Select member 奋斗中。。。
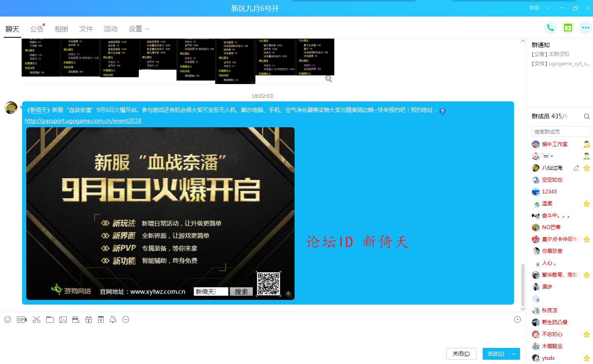Viewport: 593px width, 364px height. click(x=556, y=216)
